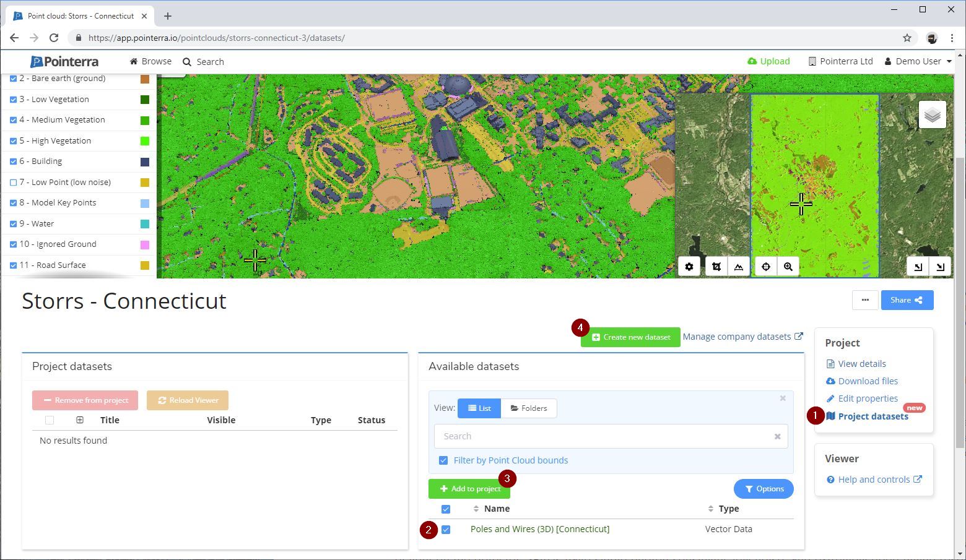Open the three-dots more options menu
This screenshot has height=560, width=966.
click(865, 300)
